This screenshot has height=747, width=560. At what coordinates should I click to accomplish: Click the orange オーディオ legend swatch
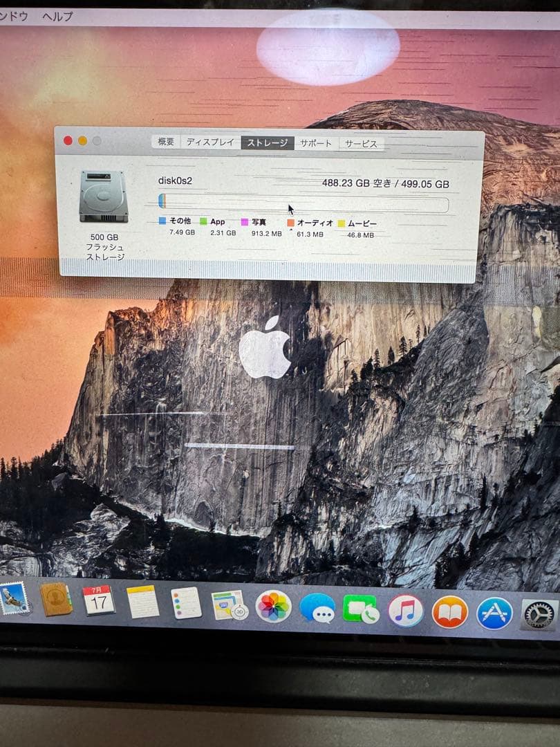pyautogui.click(x=290, y=223)
